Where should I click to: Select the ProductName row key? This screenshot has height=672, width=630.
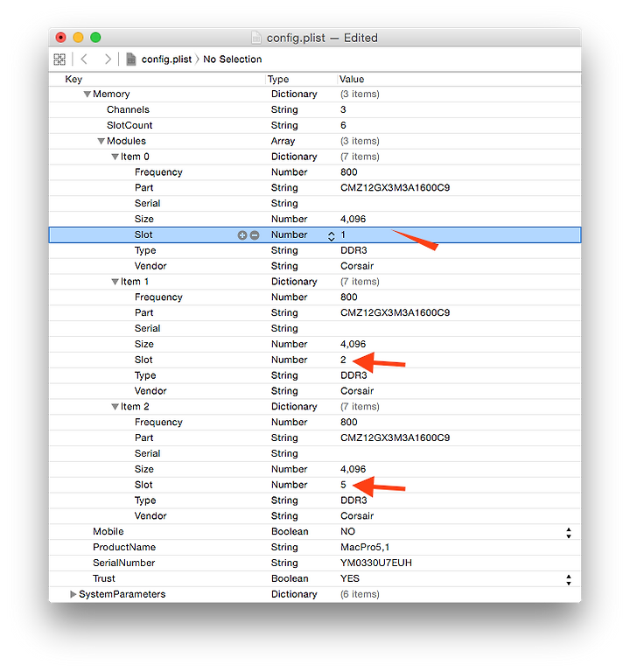tap(124, 547)
